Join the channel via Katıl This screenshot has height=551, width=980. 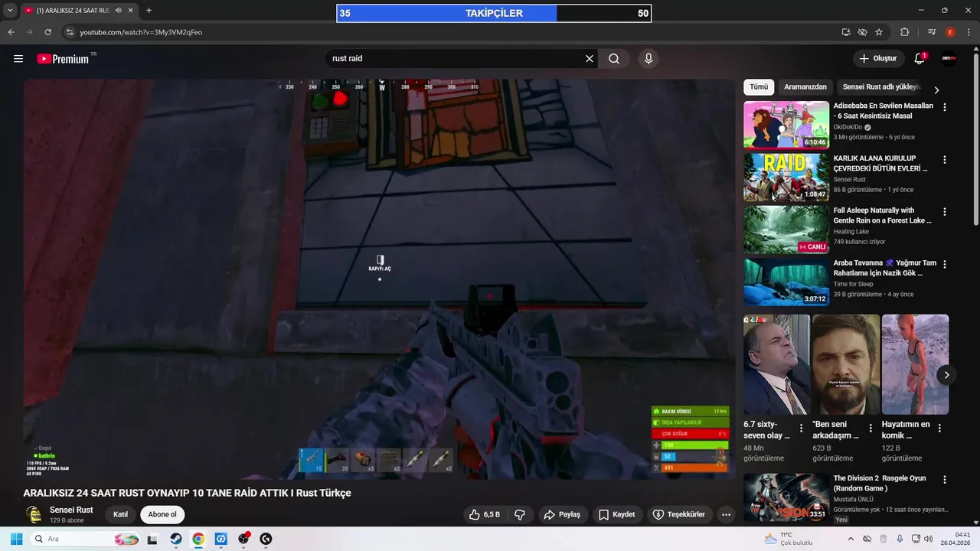click(x=120, y=514)
